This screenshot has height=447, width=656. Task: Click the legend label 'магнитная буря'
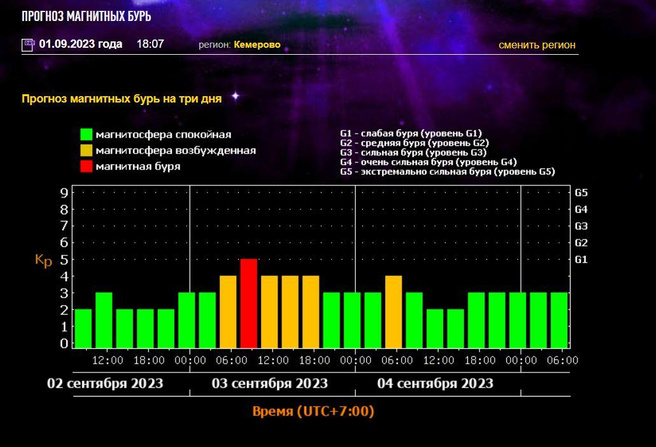coord(138,167)
